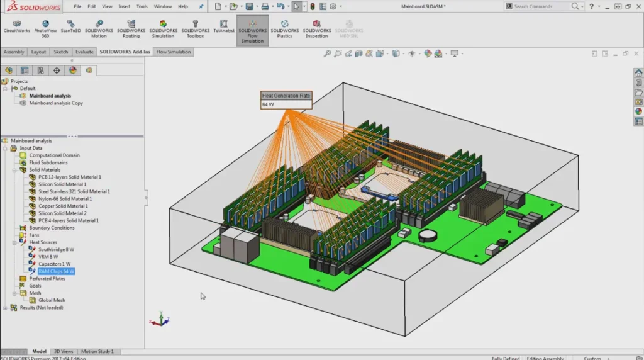Viewport: 644px width, 360px height.
Task: Open the Undo dropdown arrow
Action: [x=288, y=6]
